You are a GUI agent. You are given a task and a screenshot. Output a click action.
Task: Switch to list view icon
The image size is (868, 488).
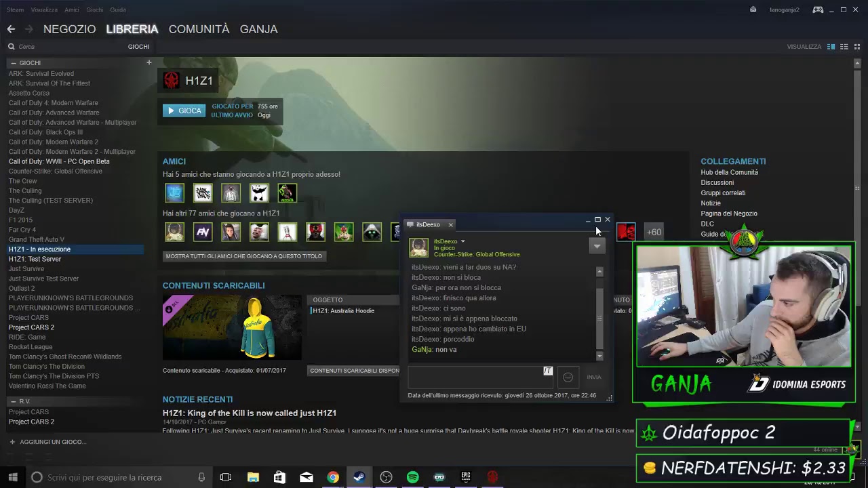(x=844, y=47)
